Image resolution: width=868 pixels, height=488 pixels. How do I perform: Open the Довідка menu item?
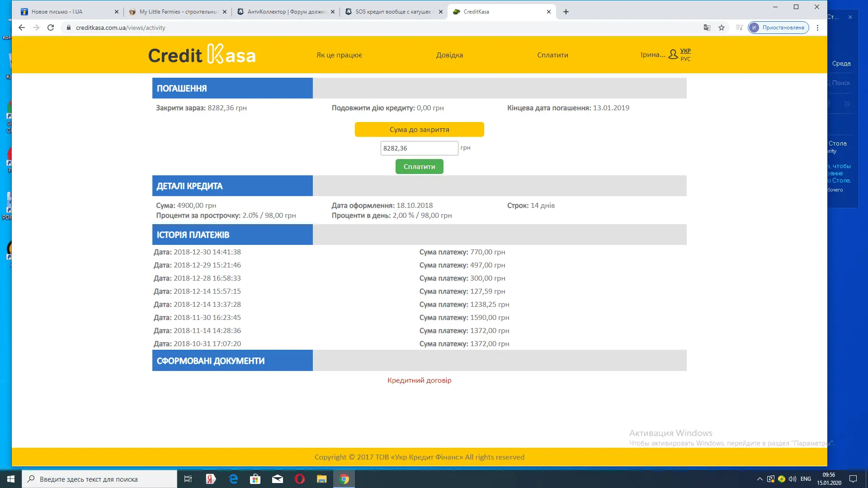coord(449,55)
